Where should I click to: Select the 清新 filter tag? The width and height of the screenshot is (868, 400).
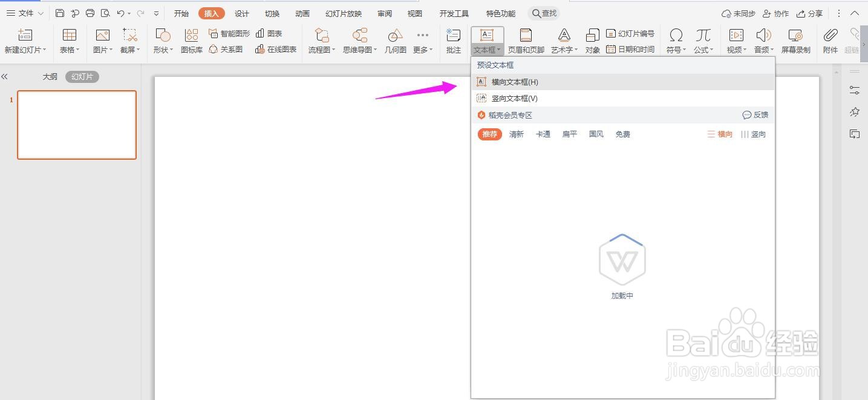[517, 134]
